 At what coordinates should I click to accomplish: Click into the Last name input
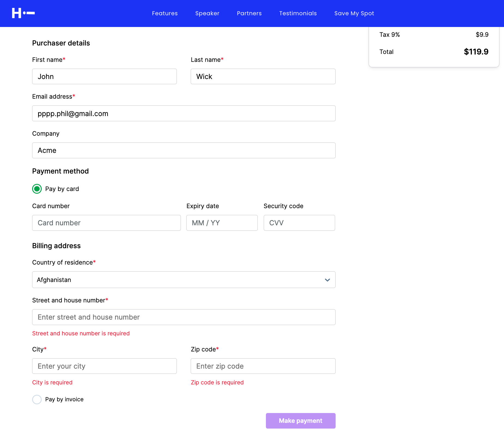tap(263, 77)
